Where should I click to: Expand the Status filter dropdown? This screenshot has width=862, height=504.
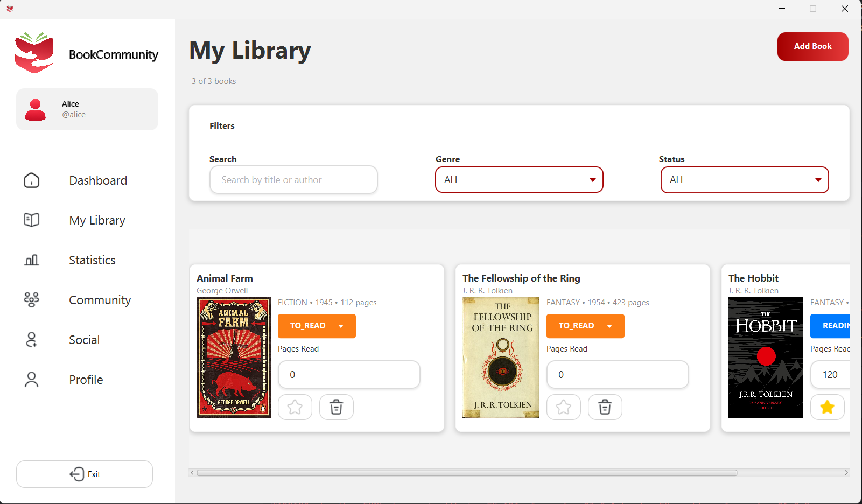[x=744, y=180]
